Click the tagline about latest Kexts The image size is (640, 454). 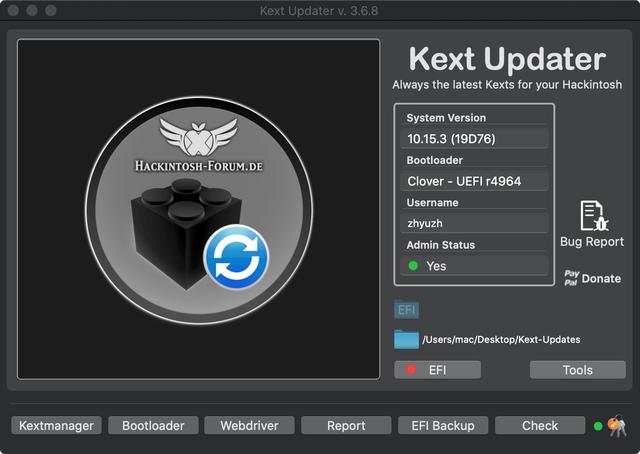(507, 85)
